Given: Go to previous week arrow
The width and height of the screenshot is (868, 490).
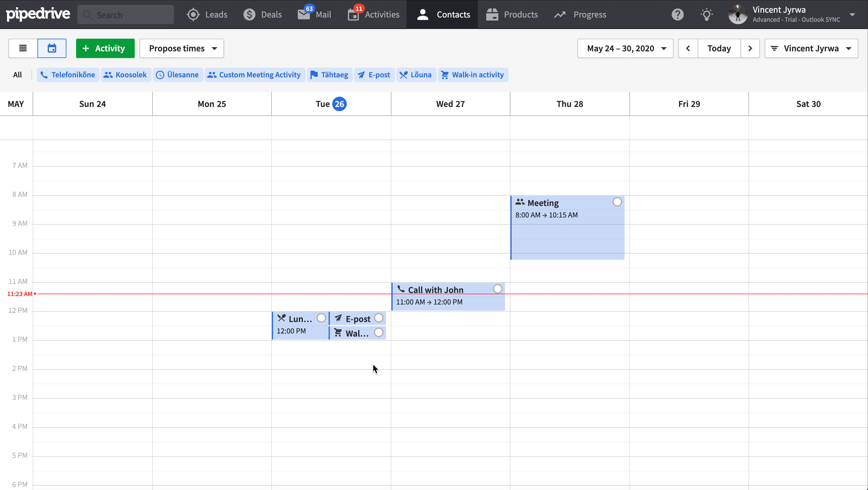Looking at the screenshot, I should [x=688, y=48].
